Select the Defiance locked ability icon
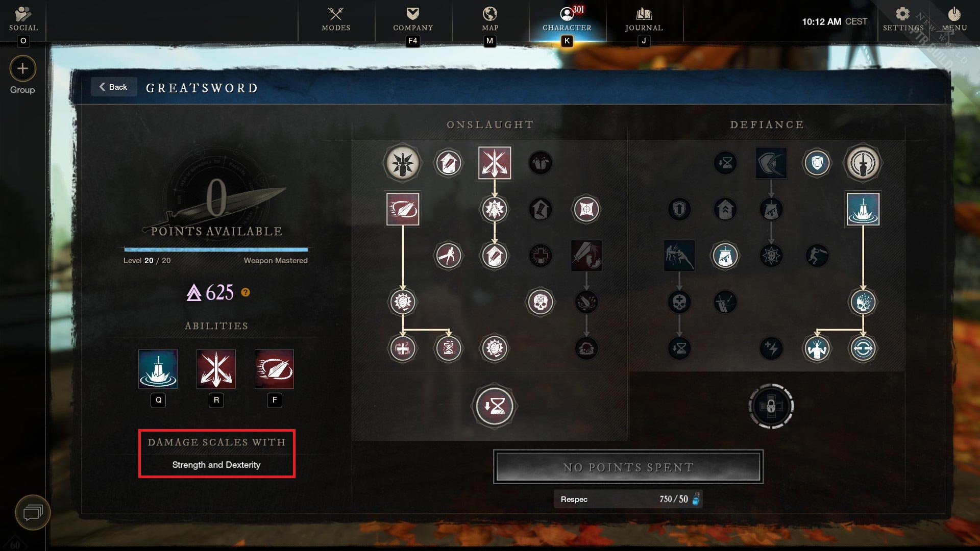 coord(770,406)
